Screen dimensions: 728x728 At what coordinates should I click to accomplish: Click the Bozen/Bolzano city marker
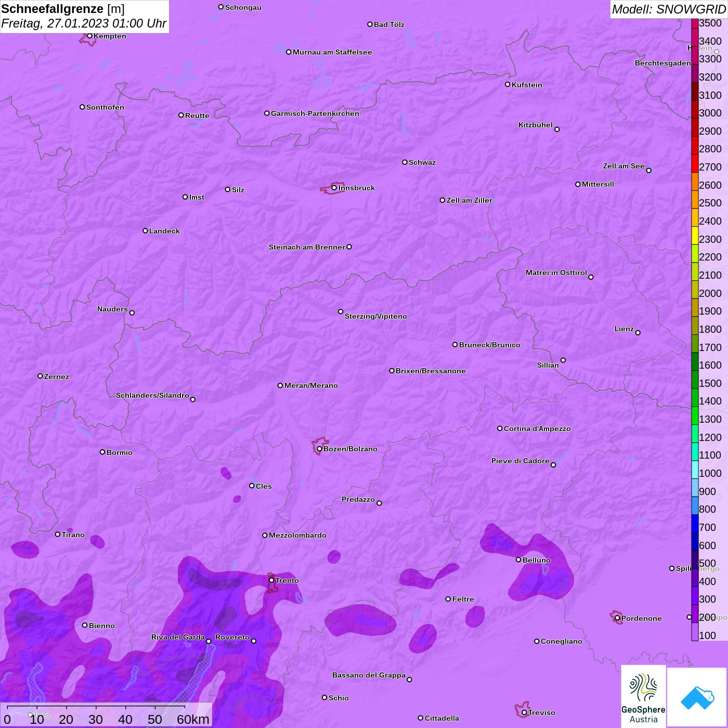[x=319, y=449]
